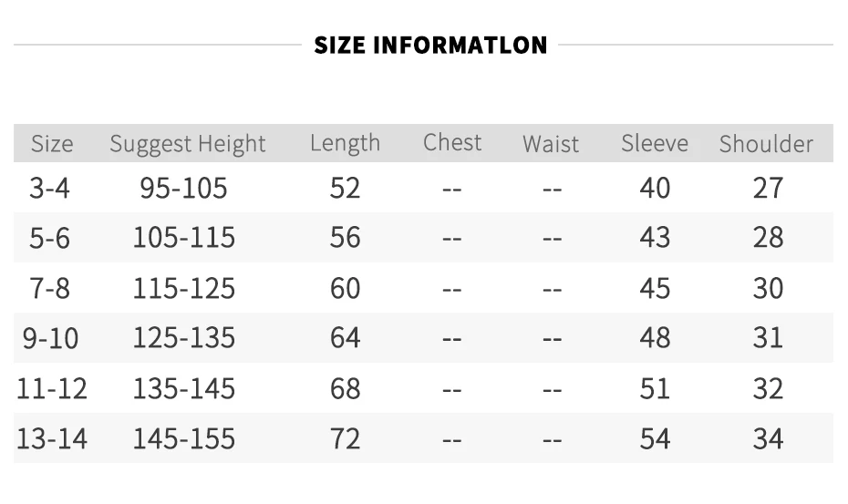Image resolution: width=848 pixels, height=504 pixels.
Task: Select length value 64
Action: click(345, 338)
